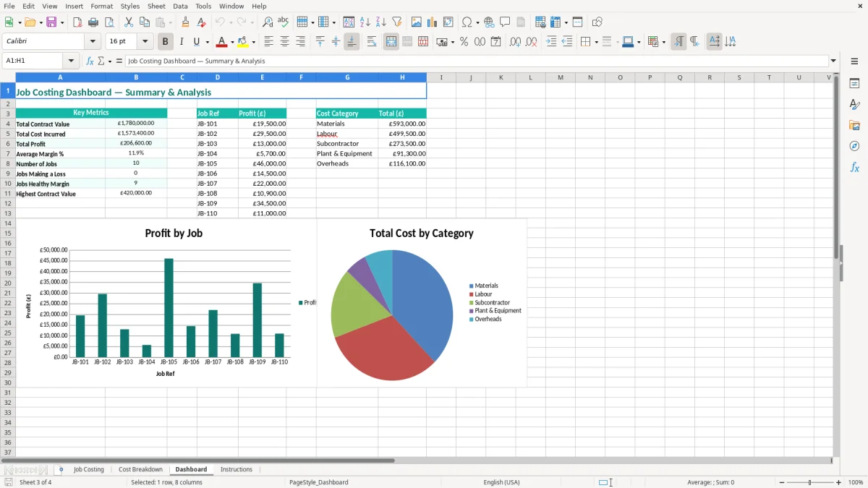Toggle Italic formatting
The image size is (868, 488).
point(182,42)
